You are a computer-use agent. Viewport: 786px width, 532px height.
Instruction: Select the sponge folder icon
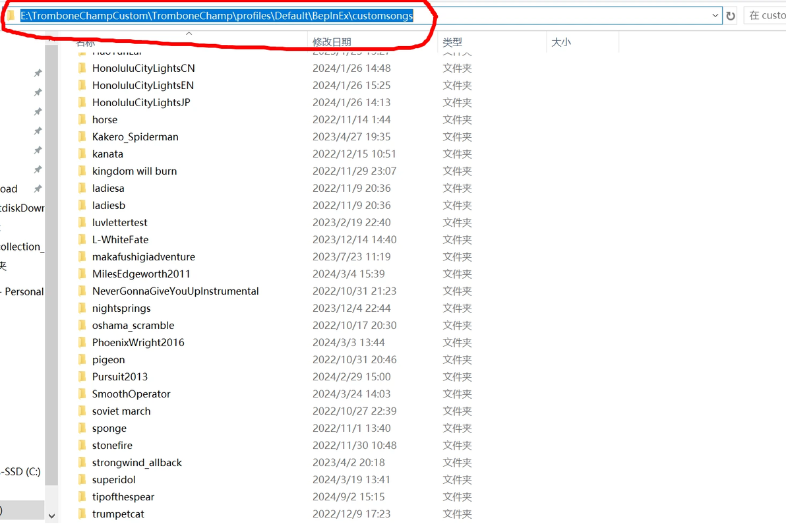tap(82, 429)
